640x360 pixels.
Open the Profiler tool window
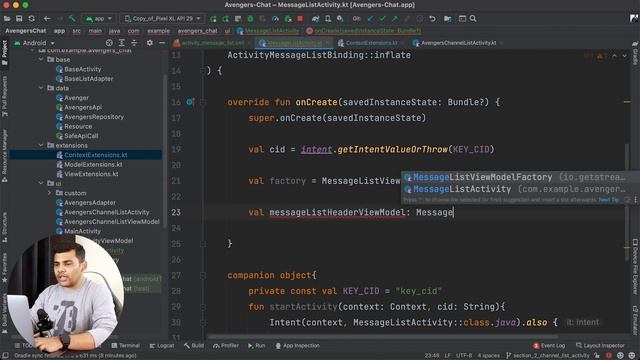point(225,346)
